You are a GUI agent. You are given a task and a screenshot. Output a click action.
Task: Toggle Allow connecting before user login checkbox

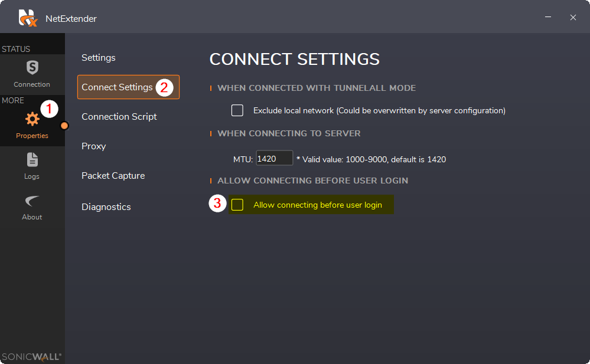[237, 205]
